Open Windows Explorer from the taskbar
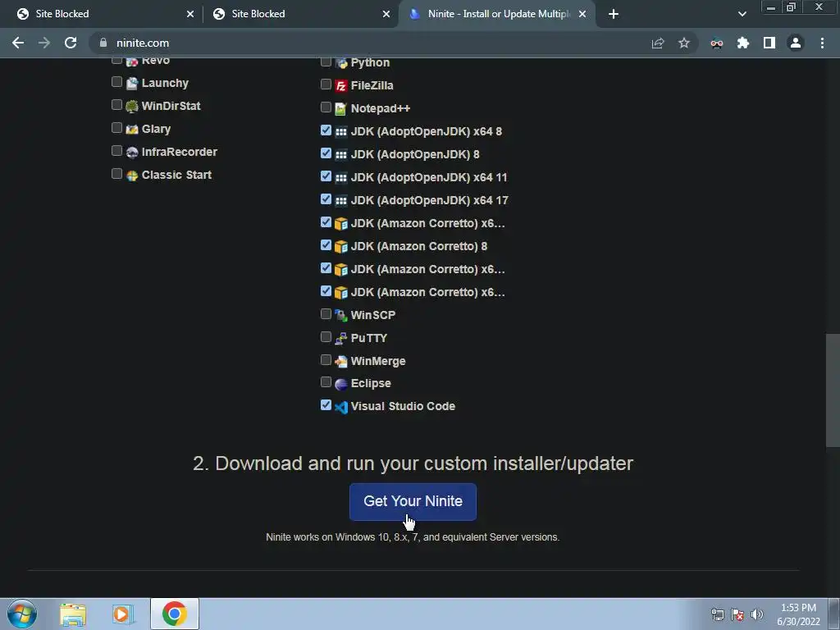 coord(73,614)
